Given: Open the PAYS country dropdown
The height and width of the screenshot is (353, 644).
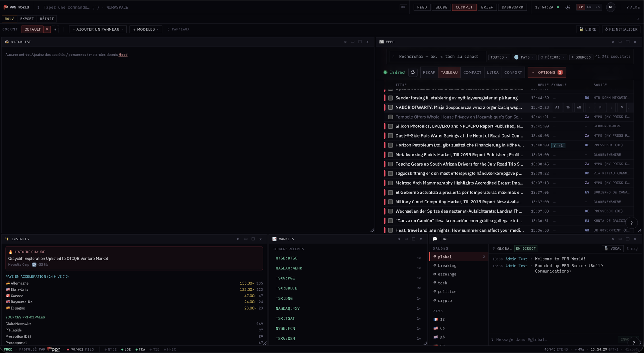Looking at the screenshot, I should point(524,57).
